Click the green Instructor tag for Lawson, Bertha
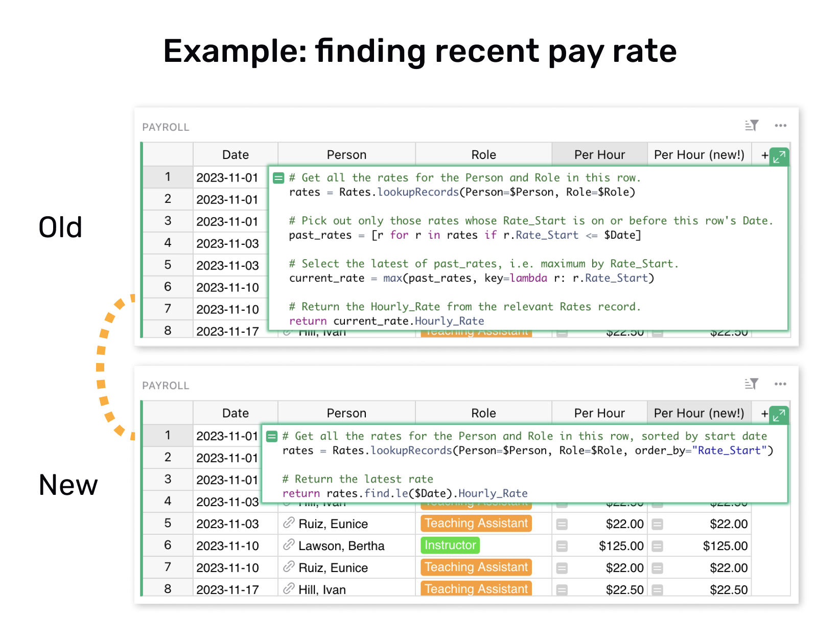This screenshot has width=840, height=637. (450, 545)
